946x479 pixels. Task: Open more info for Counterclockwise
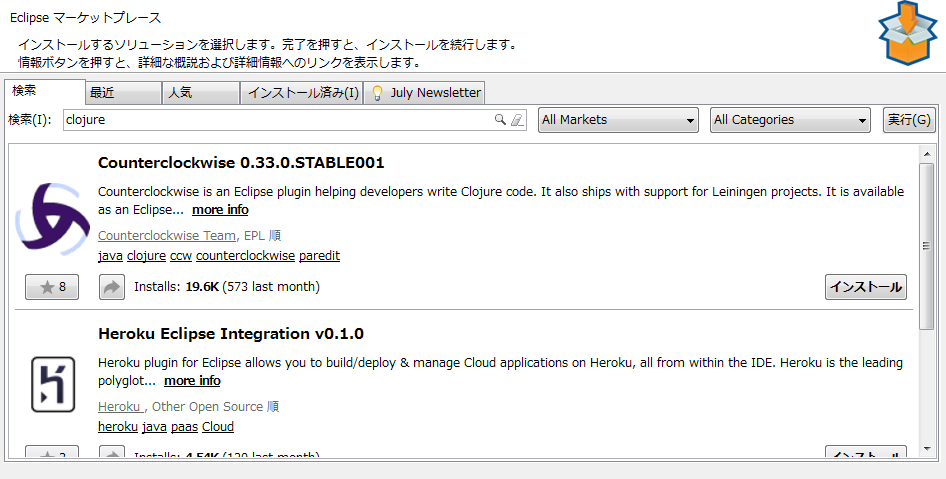click(220, 209)
